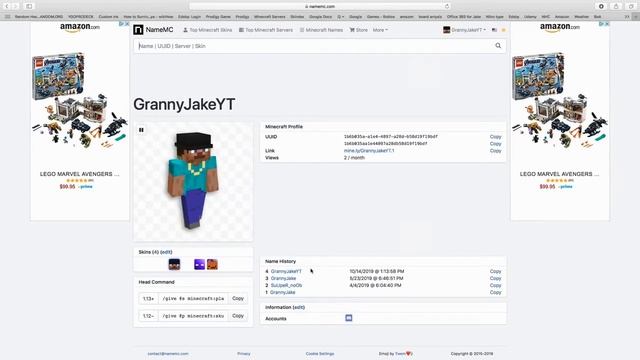Click the 3D skin render of GrannyJakeYT
Viewport: 640px width, 360px height.
193,180
